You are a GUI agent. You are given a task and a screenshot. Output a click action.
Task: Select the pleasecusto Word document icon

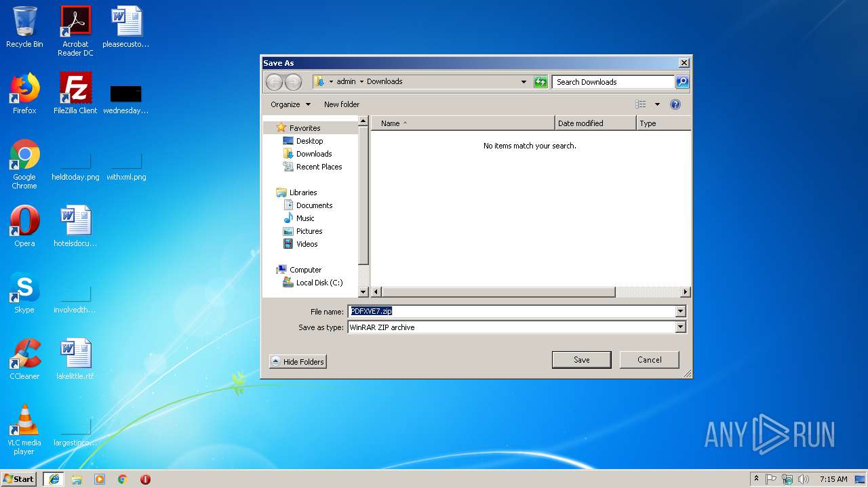[126, 27]
